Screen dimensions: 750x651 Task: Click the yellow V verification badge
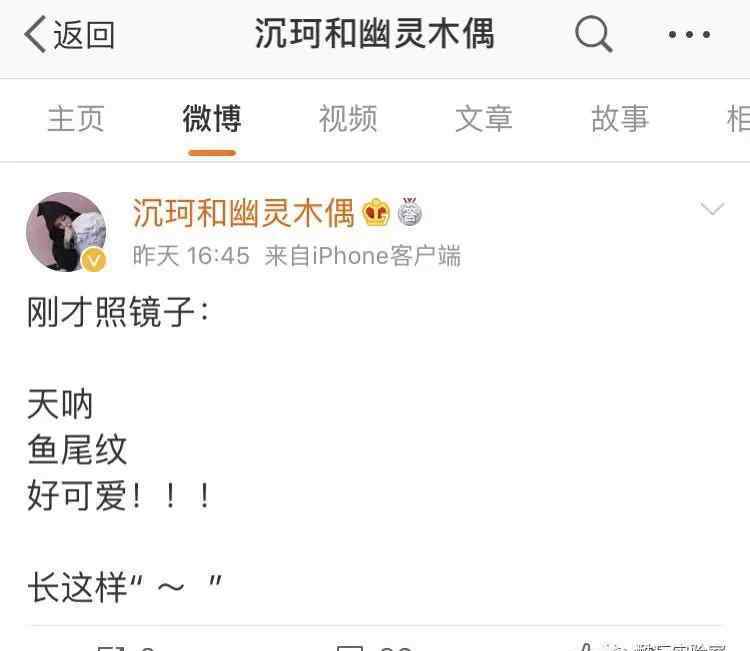[94, 261]
